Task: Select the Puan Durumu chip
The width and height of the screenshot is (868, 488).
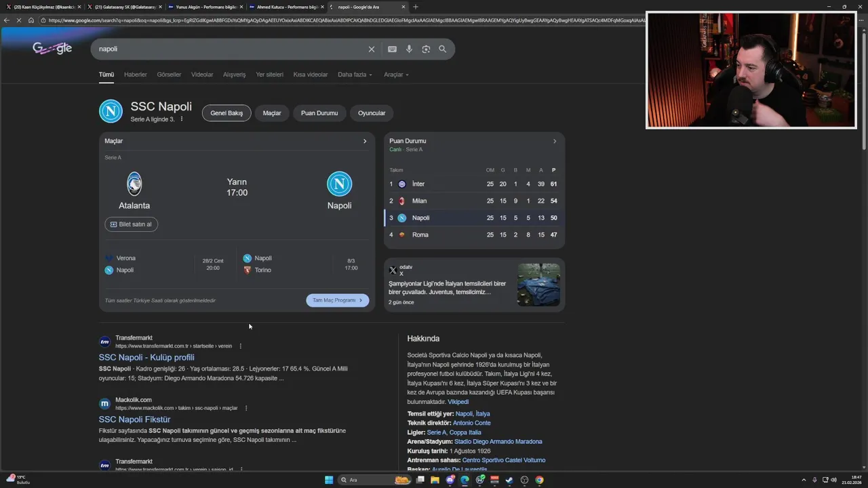Action: point(319,113)
